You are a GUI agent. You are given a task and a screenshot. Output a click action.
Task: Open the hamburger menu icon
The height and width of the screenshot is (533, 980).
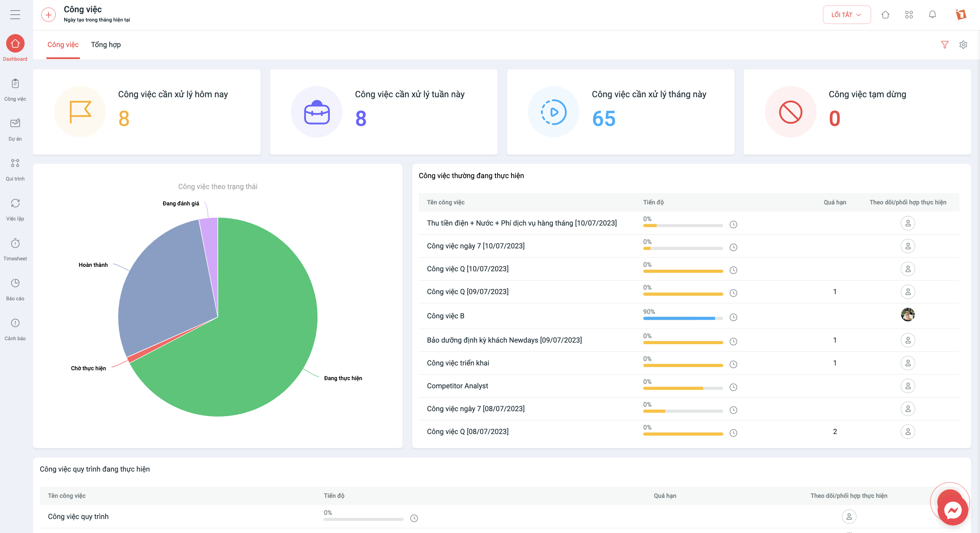coord(15,15)
